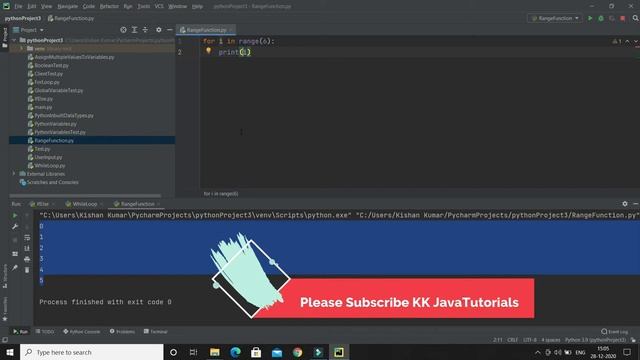This screenshot has width=640, height=360.
Task: Click the Windows search box
Action: pos(91,352)
